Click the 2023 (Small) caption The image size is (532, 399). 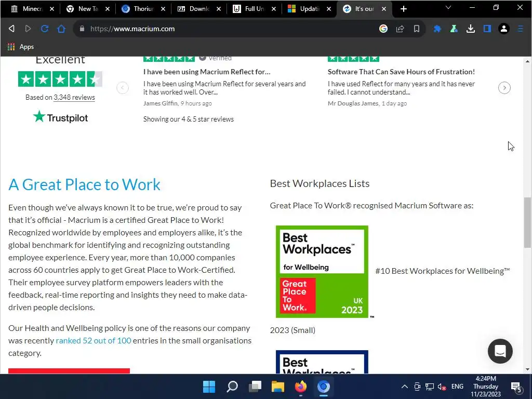pos(292,330)
